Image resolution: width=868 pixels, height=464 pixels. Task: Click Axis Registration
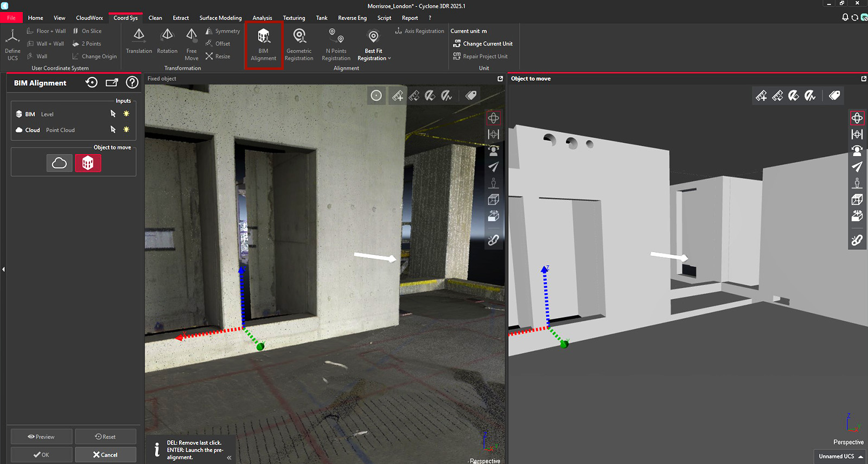pos(419,31)
